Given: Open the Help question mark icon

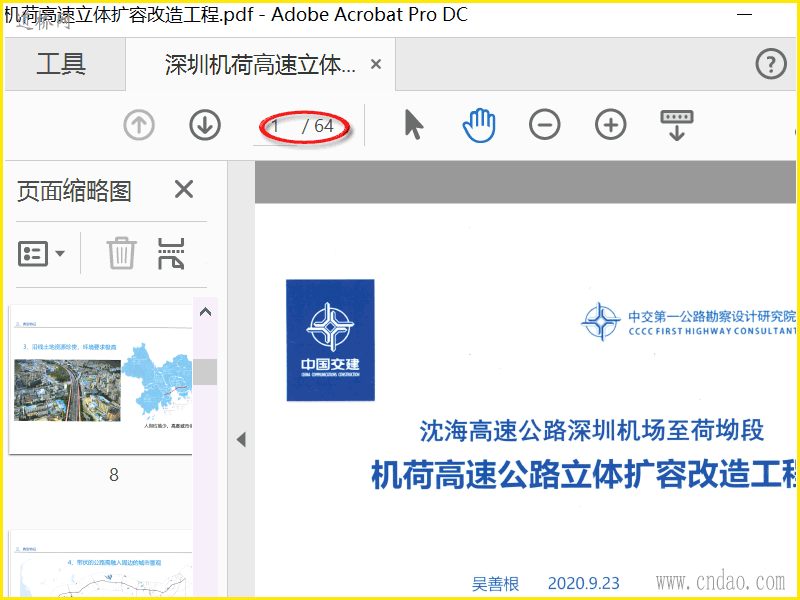Looking at the screenshot, I should 770,64.
